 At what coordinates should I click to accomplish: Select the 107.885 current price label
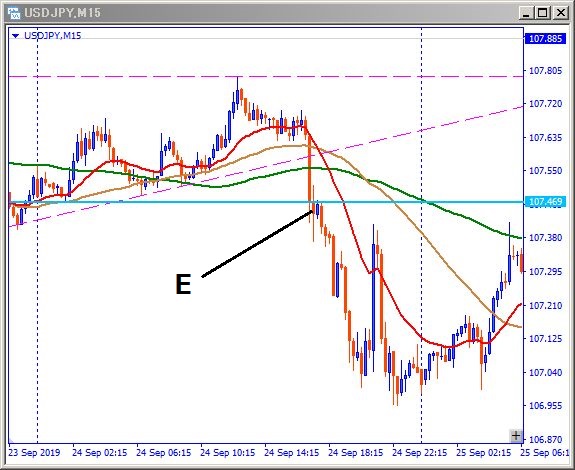click(x=545, y=38)
